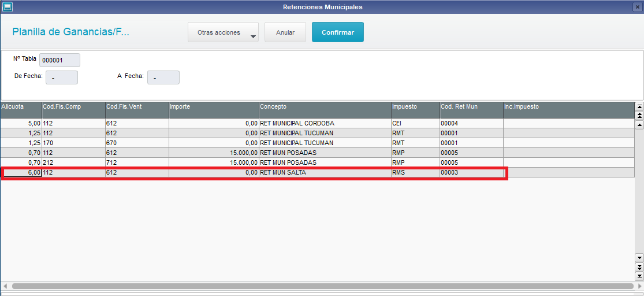The width and height of the screenshot is (644, 296).
Task: Click the single down-arrow scroll button
Action: coord(639,258)
